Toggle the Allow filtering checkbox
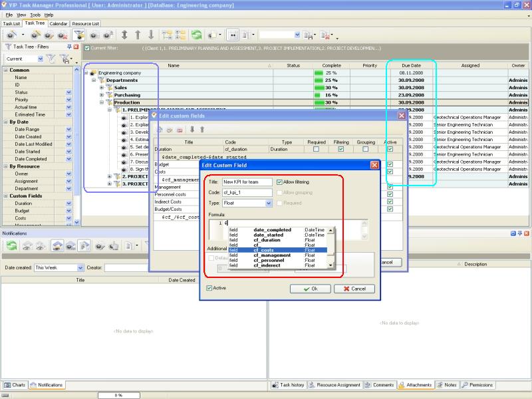Viewport: 532px width, 399px height. click(279, 182)
